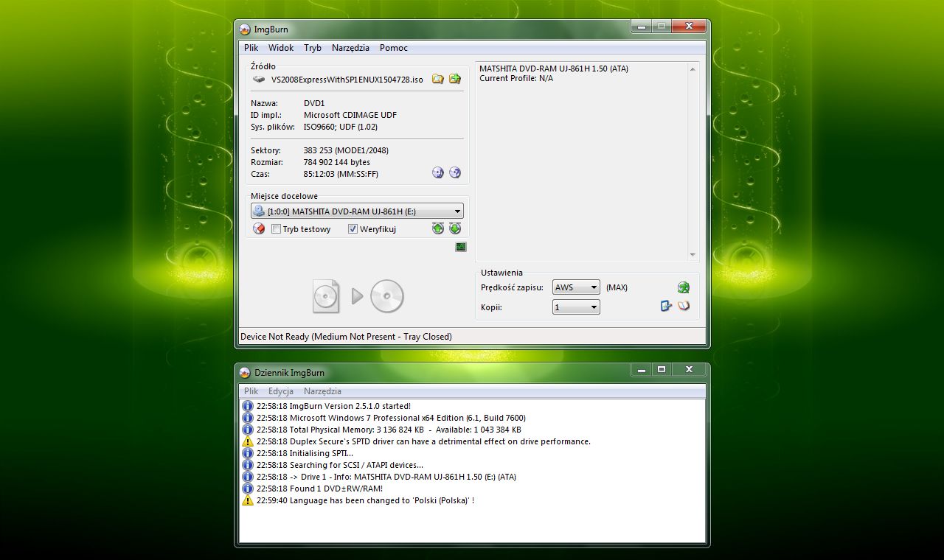Click the warning icon on Language changed row

(248, 500)
